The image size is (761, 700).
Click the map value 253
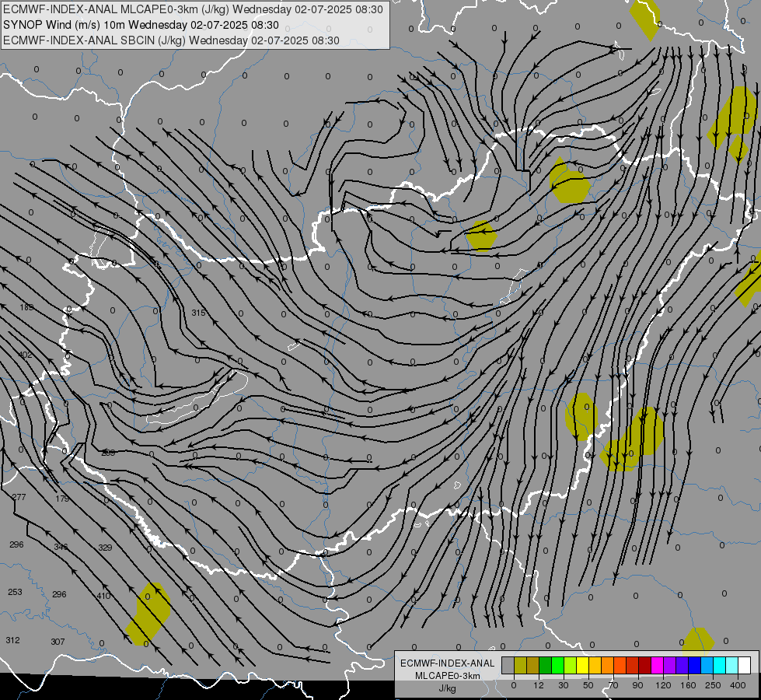click(15, 592)
